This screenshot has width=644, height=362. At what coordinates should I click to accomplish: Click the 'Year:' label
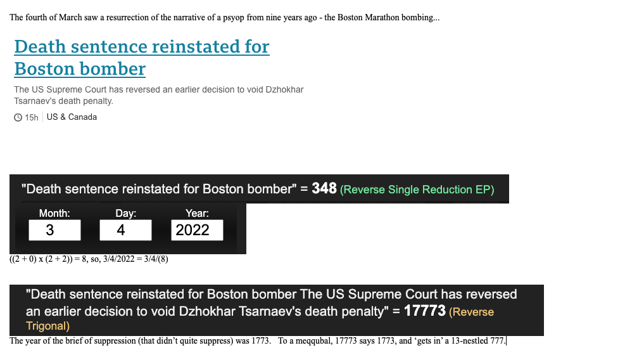pos(196,214)
